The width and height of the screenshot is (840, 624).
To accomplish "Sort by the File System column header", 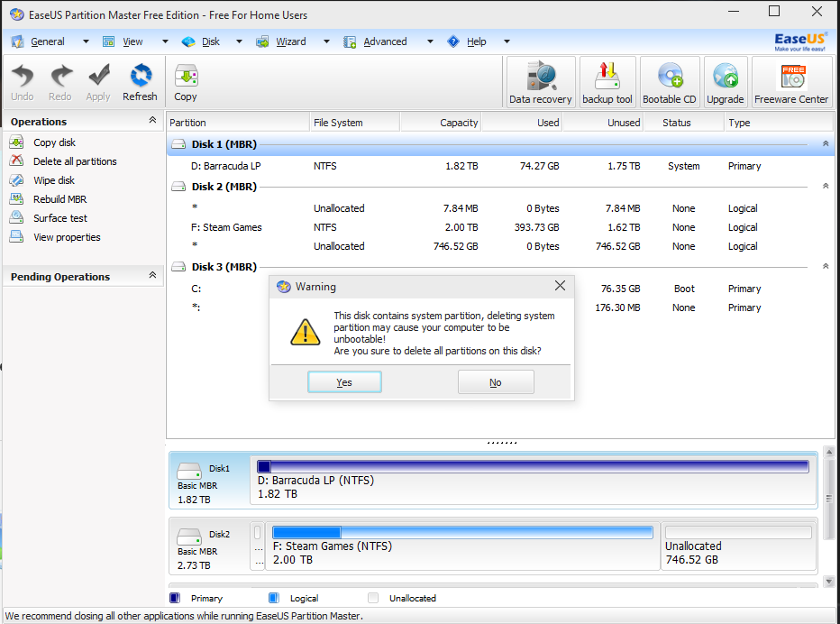I will pyautogui.click(x=354, y=123).
